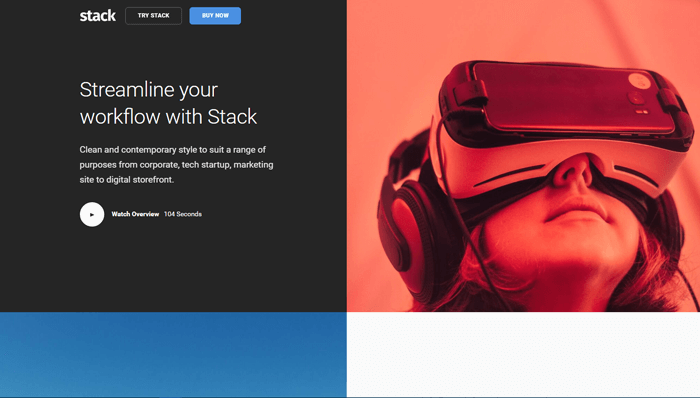Click the stack logo
The height and width of the screenshot is (398, 700).
[97, 16]
